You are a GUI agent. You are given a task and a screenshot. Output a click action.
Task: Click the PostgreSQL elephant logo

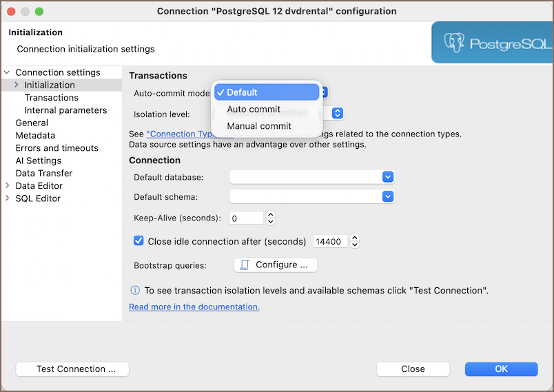coord(454,43)
